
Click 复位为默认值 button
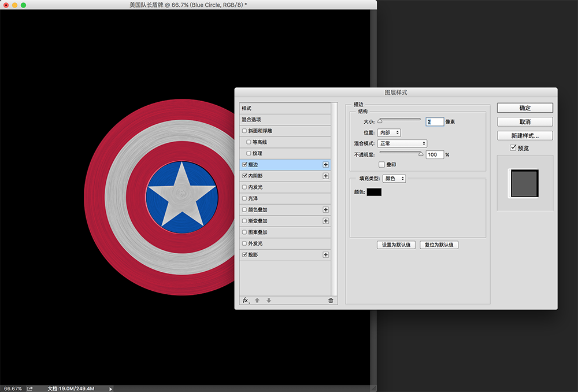click(x=439, y=245)
